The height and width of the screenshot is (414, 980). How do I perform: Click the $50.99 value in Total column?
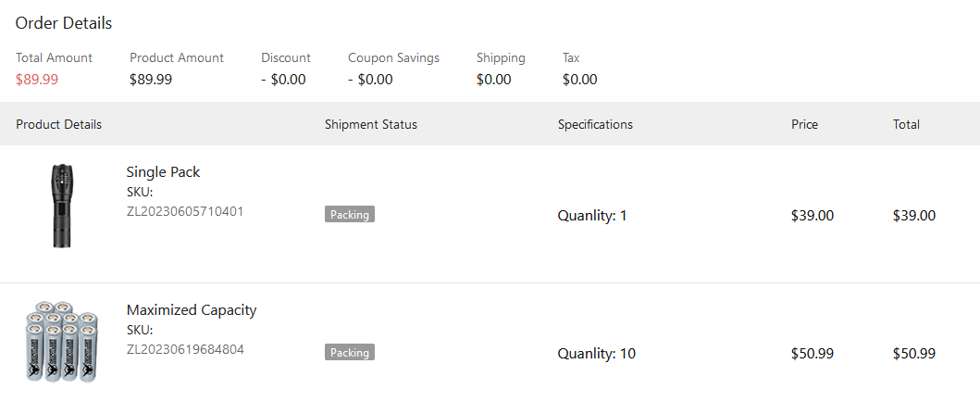pyautogui.click(x=913, y=354)
